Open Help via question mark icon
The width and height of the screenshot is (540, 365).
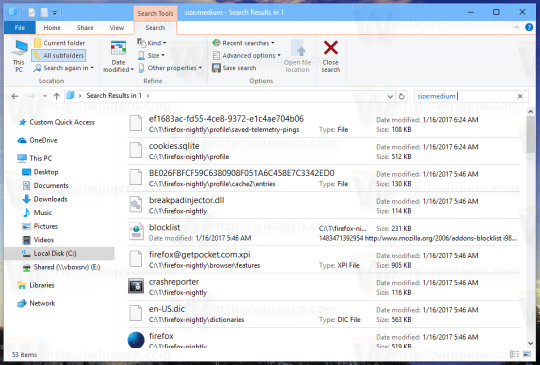tap(529, 28)
